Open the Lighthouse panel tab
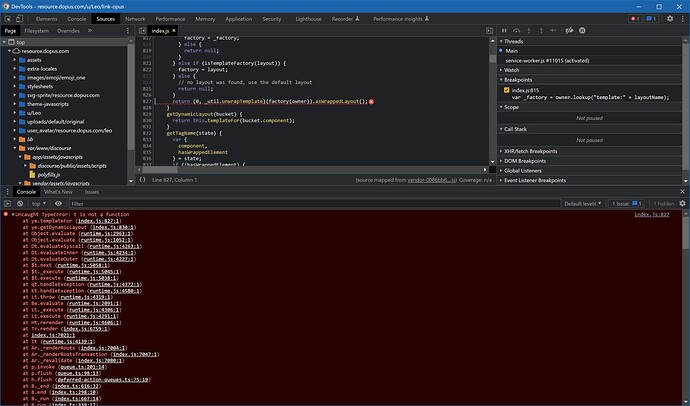The image size is (690, 406). (308, 19)
